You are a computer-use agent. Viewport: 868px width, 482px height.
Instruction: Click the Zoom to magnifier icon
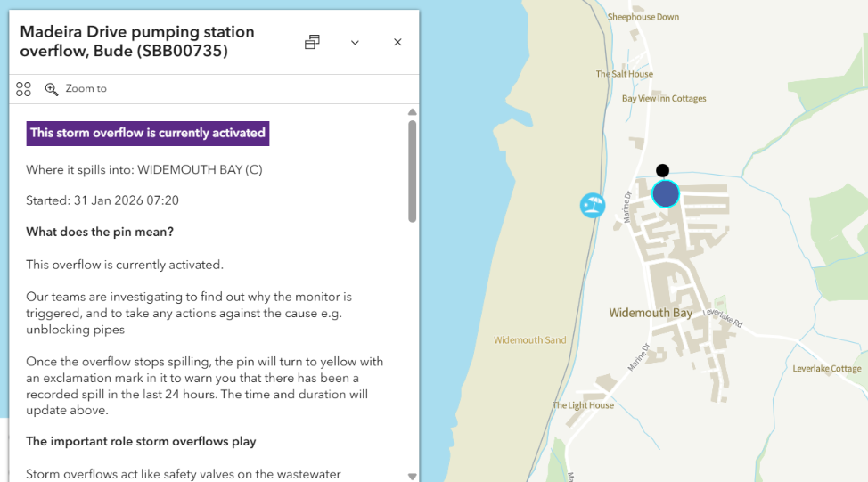click(x=52, y=89)
